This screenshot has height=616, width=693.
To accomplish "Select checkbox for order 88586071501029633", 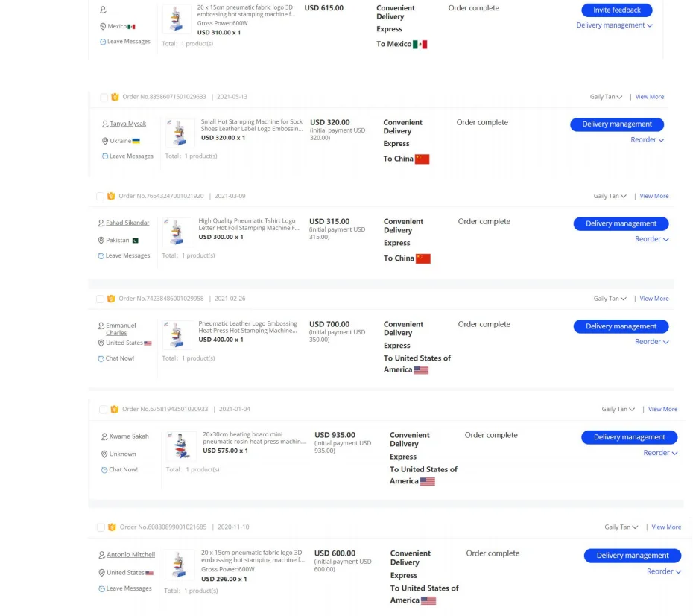I will [104, 97].
